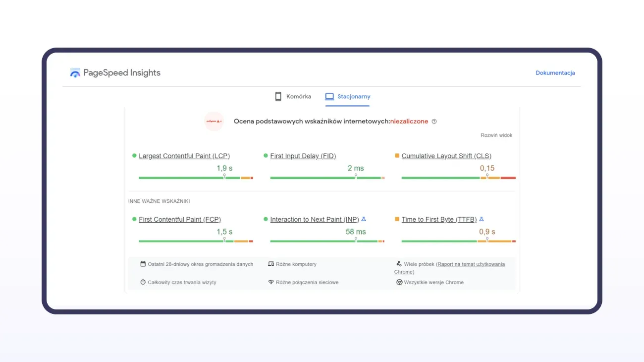Click the experimental flask icon beside TTFB
This screenshot has height=362, width=644.
pos(481,219)
